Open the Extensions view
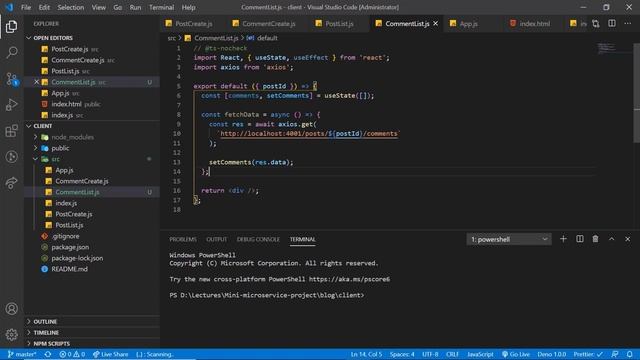The width and height of the screenshot is (640, 360). (11, 131)
